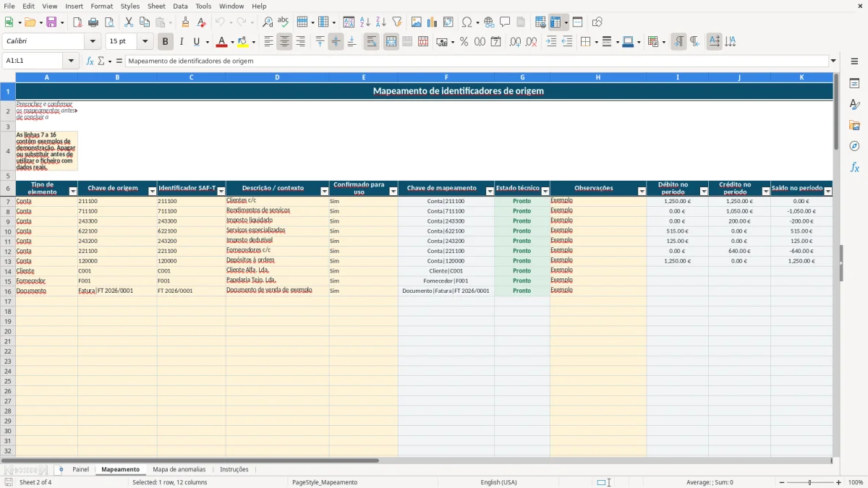This screenshot has height=488, width=868.
Task: Toggle Center Horizontally alignment
Action: click(x=284, y=42)
